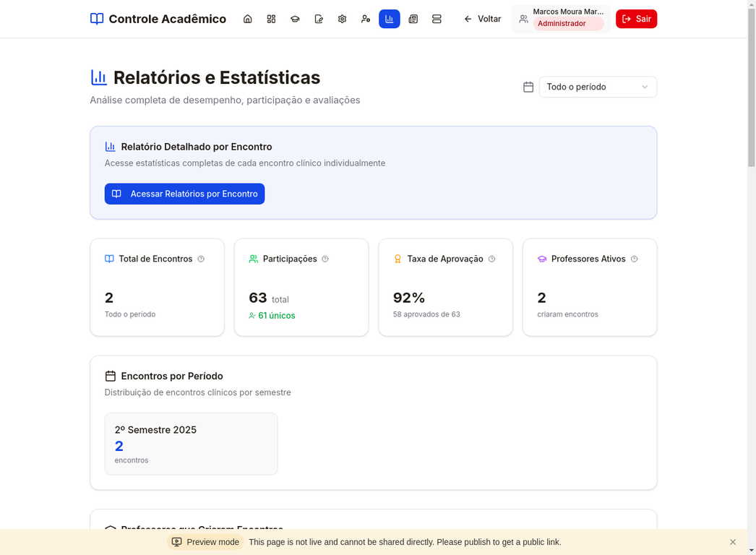Click the server stack navigation icon
Image resolution: width=756 pixels, height=555 pixels.
tap(437, 19)
